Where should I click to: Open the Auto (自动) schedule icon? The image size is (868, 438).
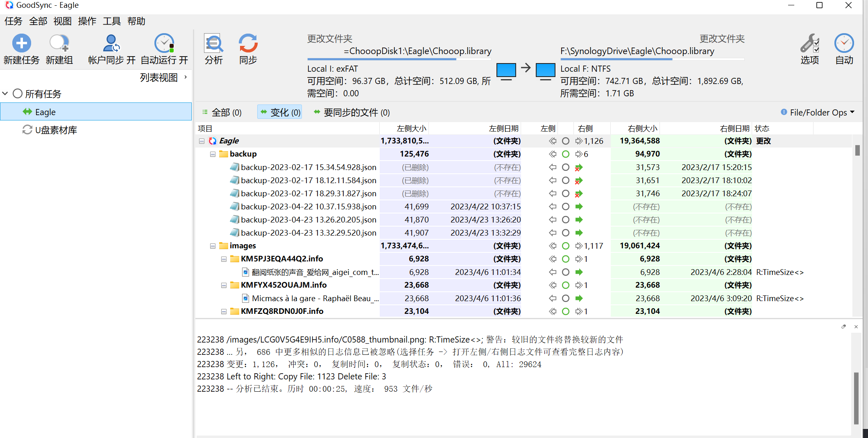(844, 43)
